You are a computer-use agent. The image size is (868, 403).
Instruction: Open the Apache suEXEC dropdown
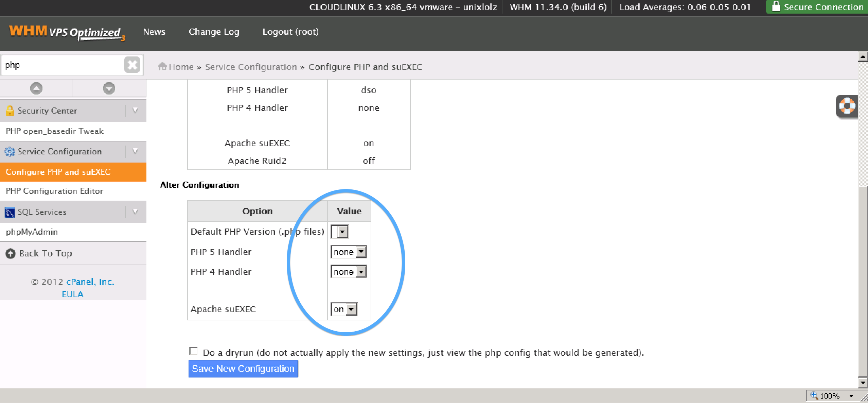[344, 309]
